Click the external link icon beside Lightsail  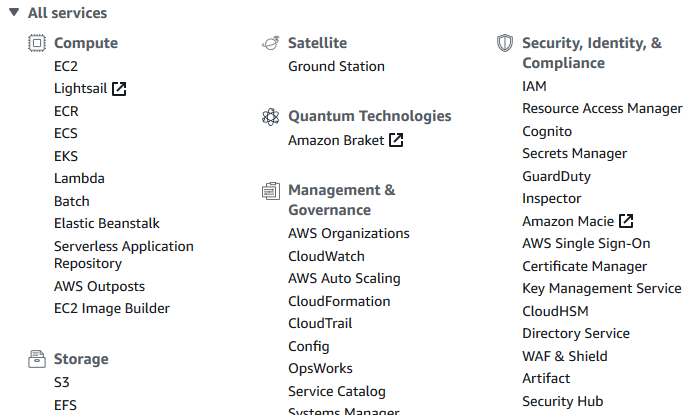119,89
